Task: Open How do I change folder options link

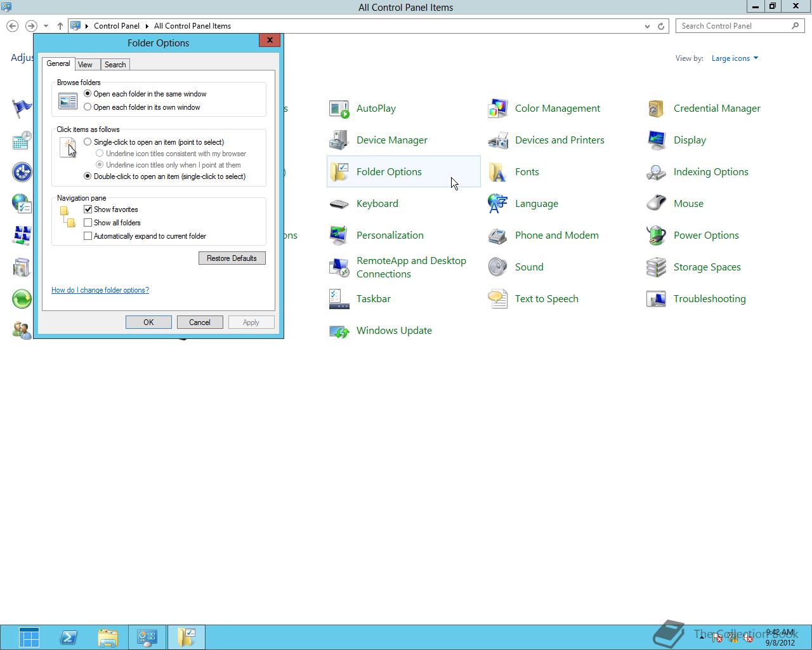Action: click(x=100, y=290)
